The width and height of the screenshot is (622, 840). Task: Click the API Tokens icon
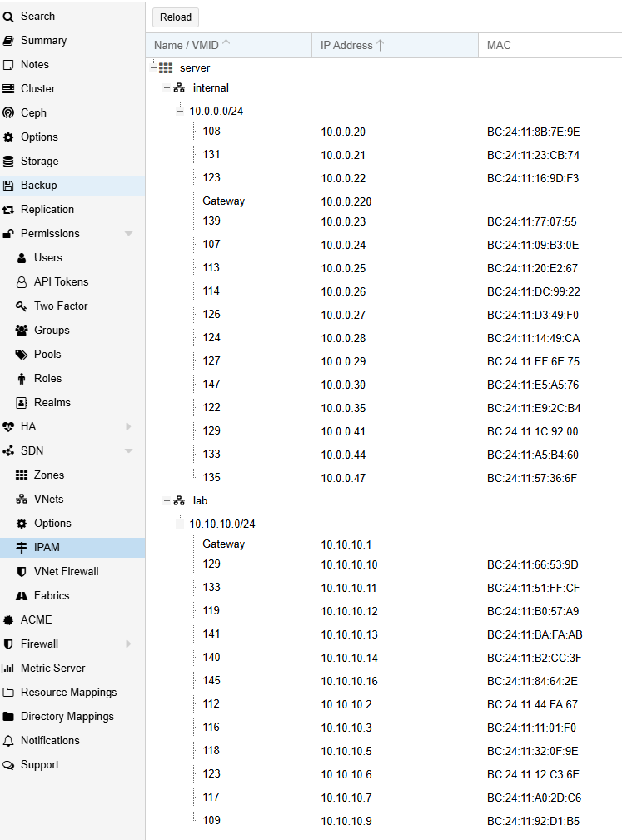click(22, 281)
